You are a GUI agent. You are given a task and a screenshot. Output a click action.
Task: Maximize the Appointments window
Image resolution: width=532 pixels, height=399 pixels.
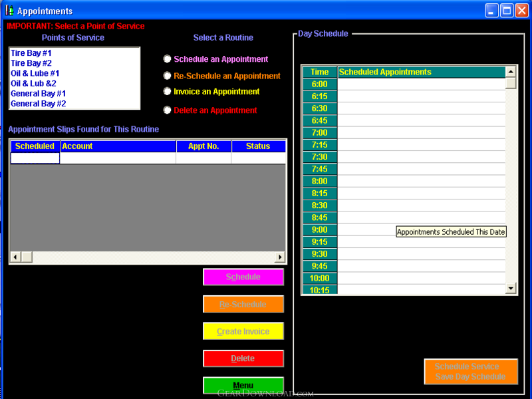[x=507, y=11]
